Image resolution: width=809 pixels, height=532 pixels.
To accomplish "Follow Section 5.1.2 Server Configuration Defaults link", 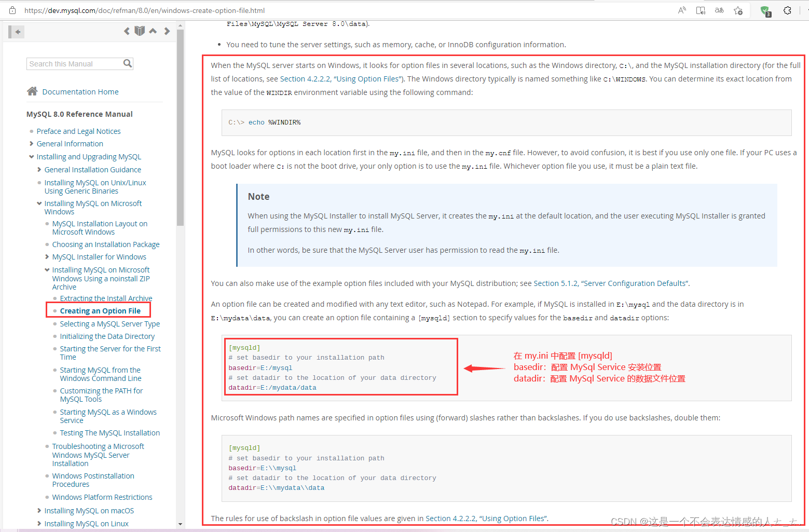I will click(611, 283).
